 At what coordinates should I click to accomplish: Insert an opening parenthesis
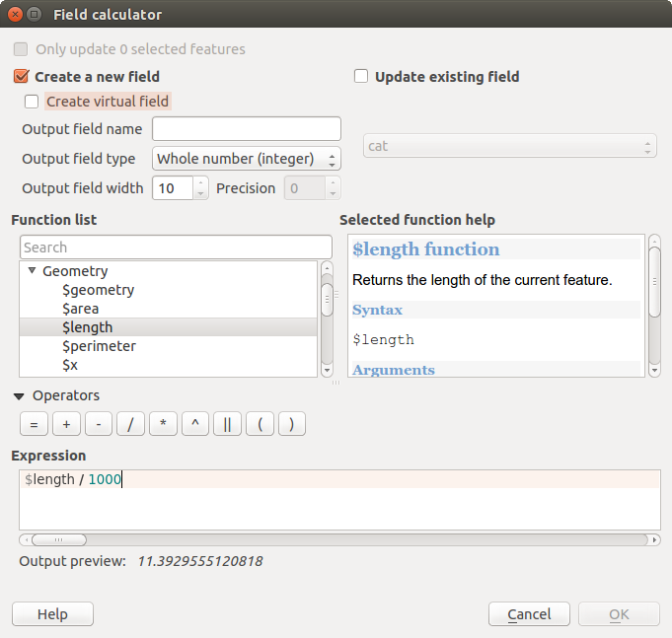pyautogui.click(x=260, y=424)
